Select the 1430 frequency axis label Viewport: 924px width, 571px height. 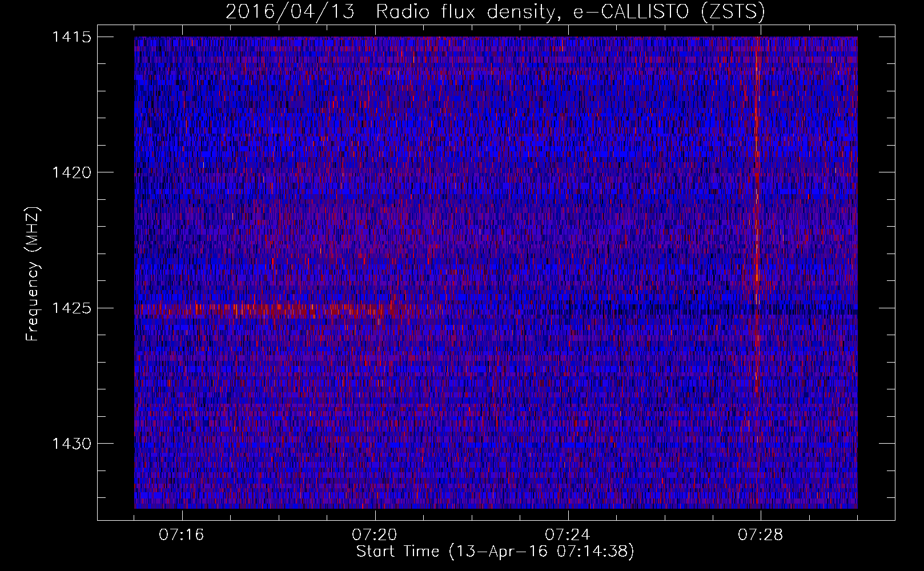71,444
